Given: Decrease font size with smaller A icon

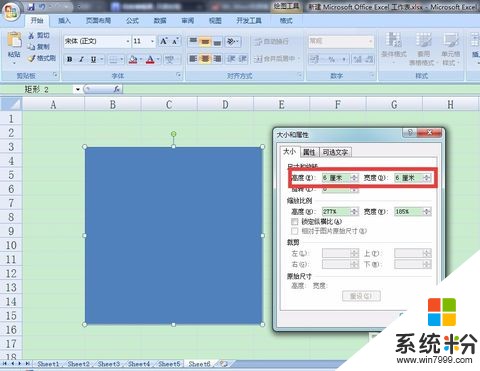Looking at the screenshot, I should [x=175, y=41].
